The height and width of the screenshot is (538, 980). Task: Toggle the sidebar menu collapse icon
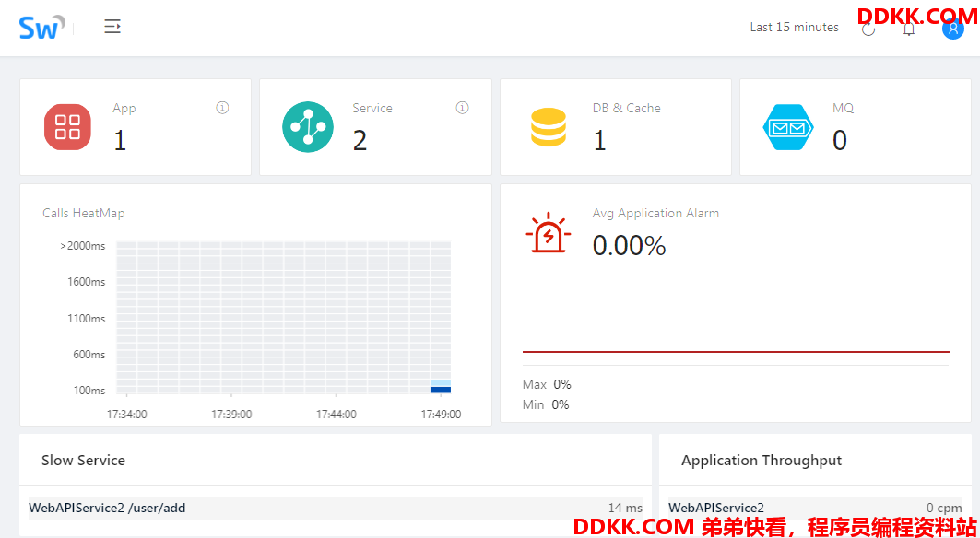pos(112,26)
